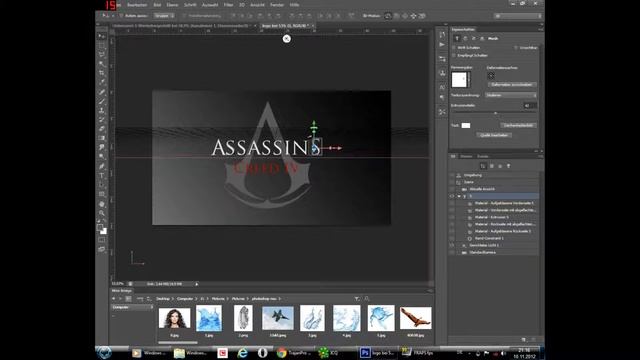Screen dimensions: 640x360
Task: Click the photoshop neu breadcrumb
Action: click(264, 299)
